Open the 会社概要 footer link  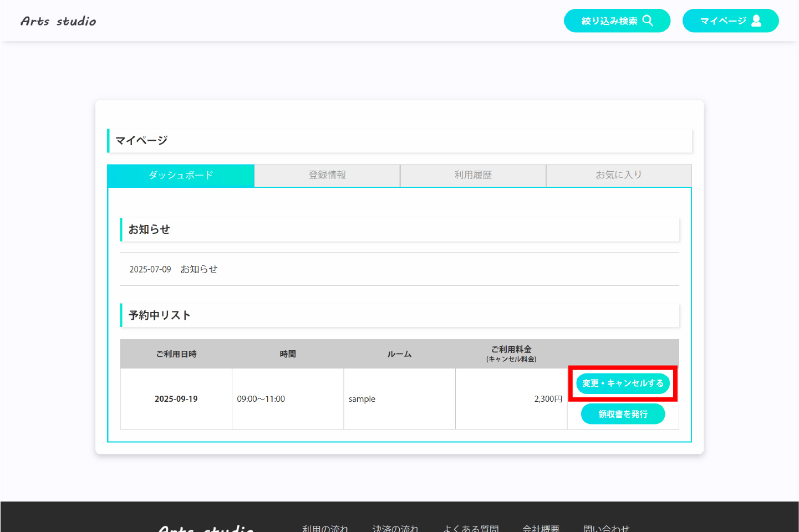point(541,528)
